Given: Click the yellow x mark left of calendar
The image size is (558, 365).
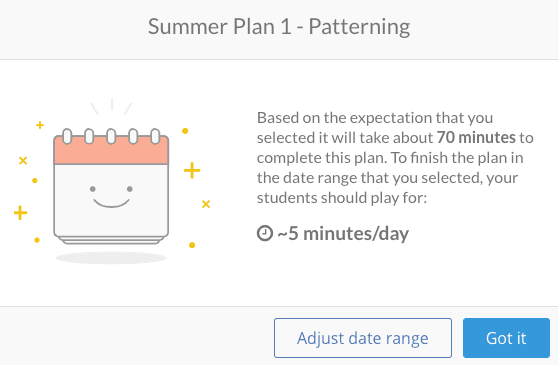Looking at the screenshot, I should (23, 160).
